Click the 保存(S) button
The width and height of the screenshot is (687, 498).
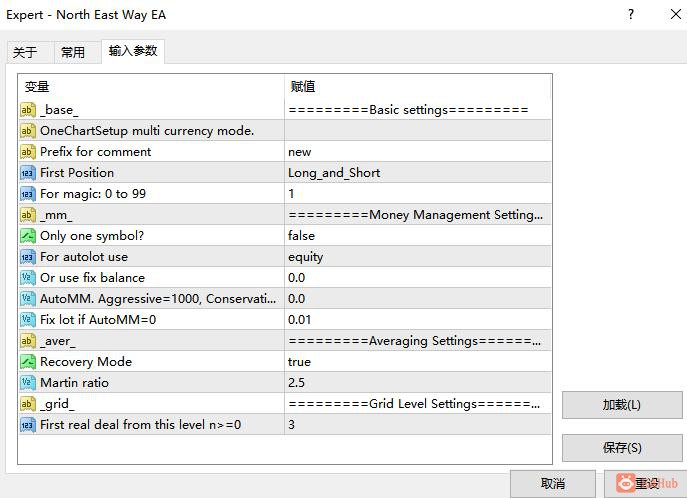tap(622, 448)
